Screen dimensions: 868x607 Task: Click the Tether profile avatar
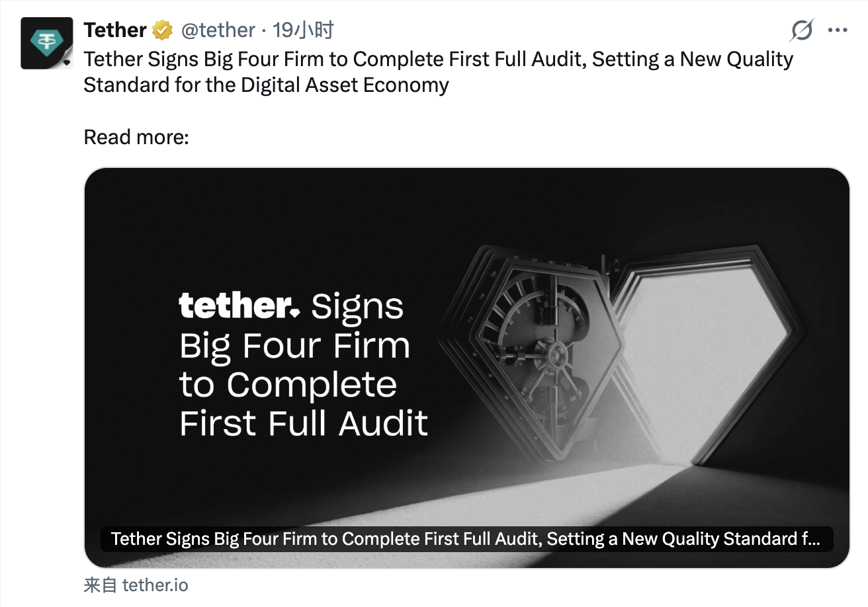pyautogui.click(x=46, y=42)
